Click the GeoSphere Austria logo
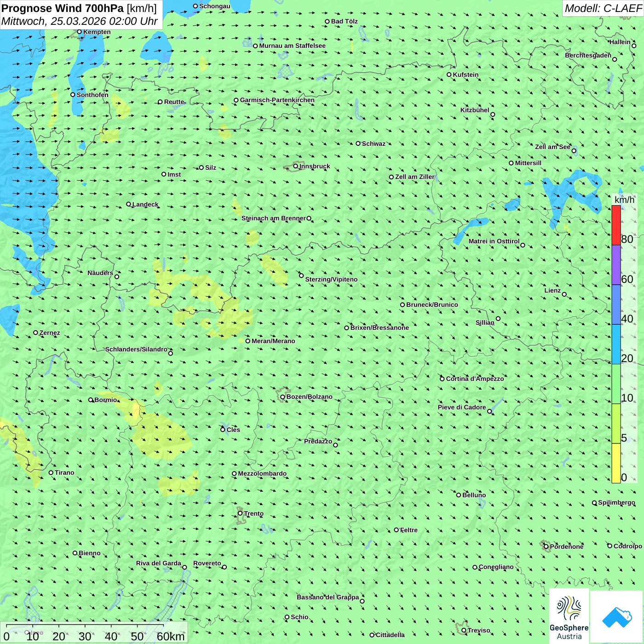 click(x=569, y=616)
